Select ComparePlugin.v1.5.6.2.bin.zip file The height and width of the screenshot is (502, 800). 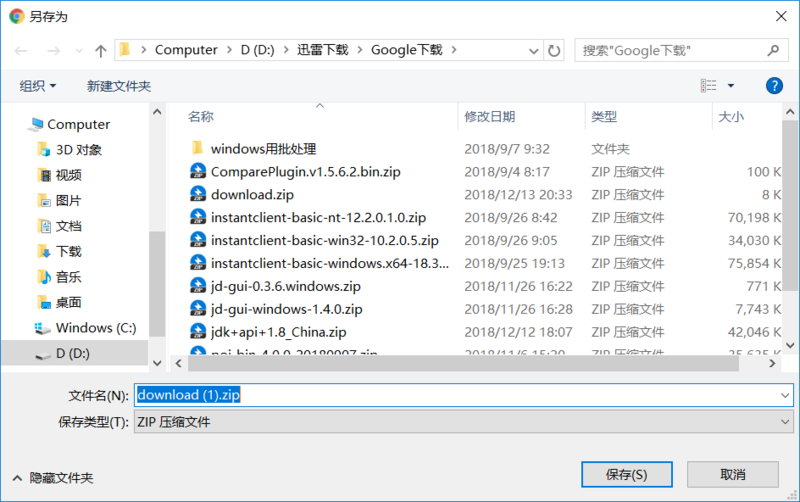pyautogui.click(x=306, y=171)
